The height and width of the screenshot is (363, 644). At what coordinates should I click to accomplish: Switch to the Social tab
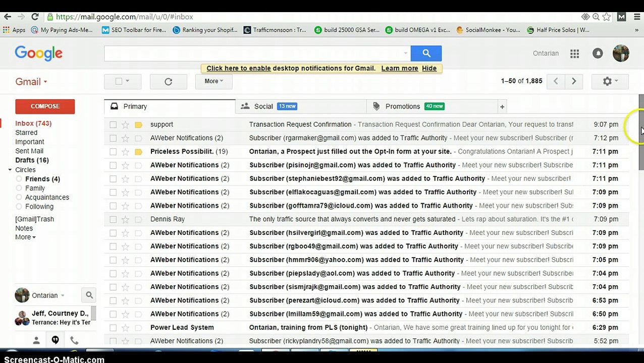(301, 106)
